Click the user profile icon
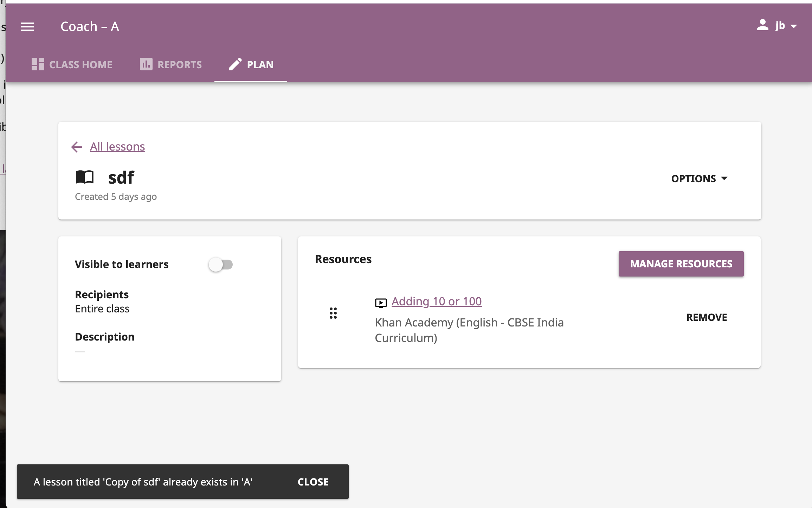Screen dimensions: 812x508 click(x=762, y=26)
